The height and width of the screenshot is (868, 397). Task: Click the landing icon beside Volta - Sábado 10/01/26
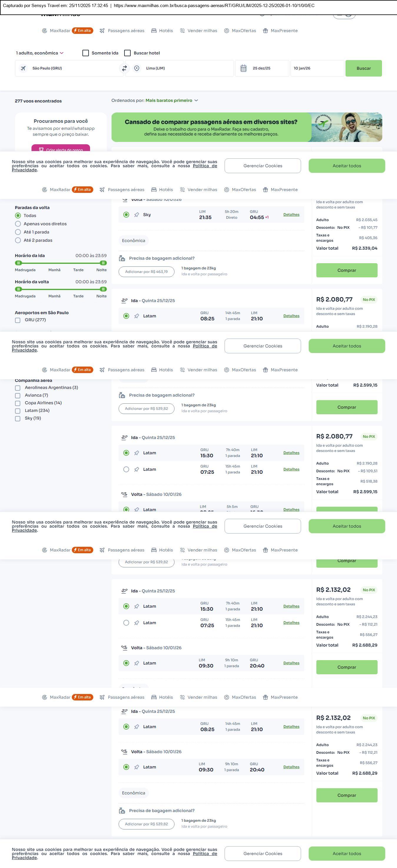pyautogui.click(x=124, y=494)
